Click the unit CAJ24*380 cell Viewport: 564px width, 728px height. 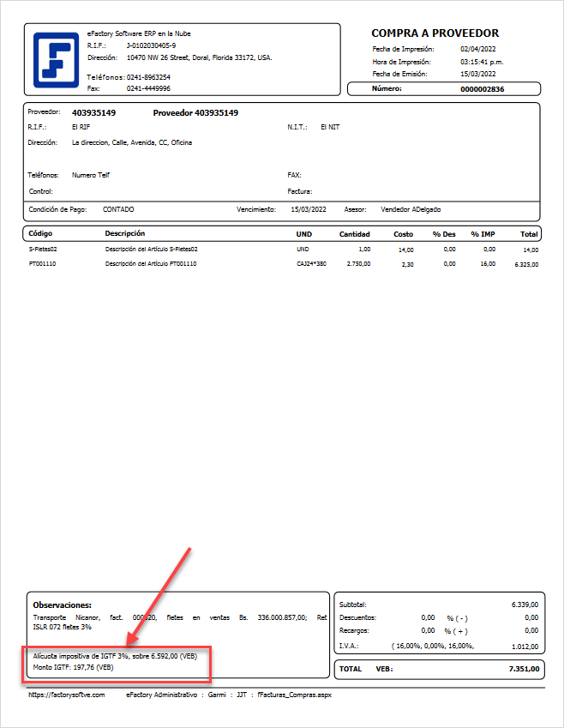click(x=311, y=264)
